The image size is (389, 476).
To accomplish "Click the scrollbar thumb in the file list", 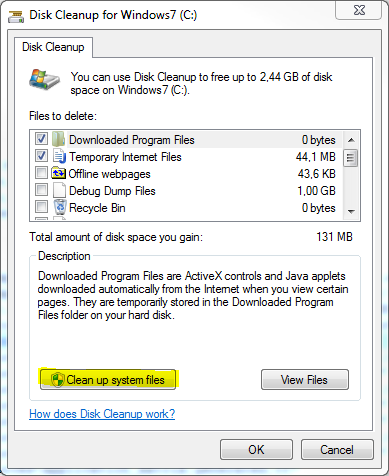I will [x=350, y=158].
